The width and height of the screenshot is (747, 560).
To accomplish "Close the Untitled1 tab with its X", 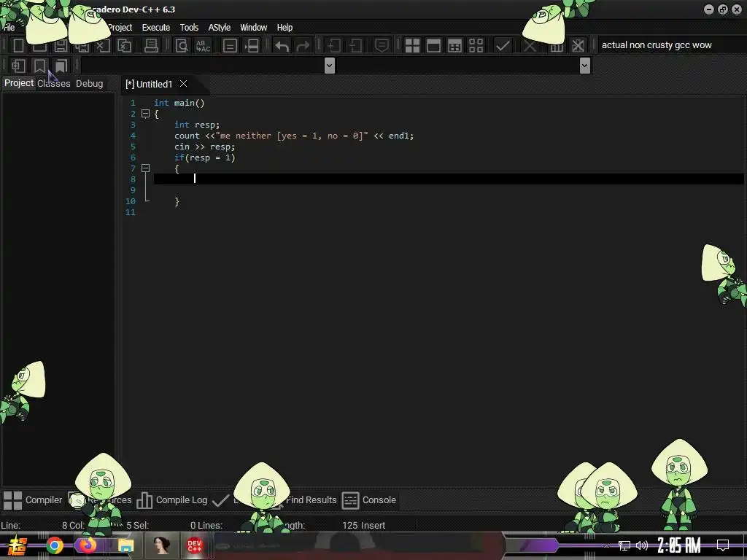I will coord(183,84).
